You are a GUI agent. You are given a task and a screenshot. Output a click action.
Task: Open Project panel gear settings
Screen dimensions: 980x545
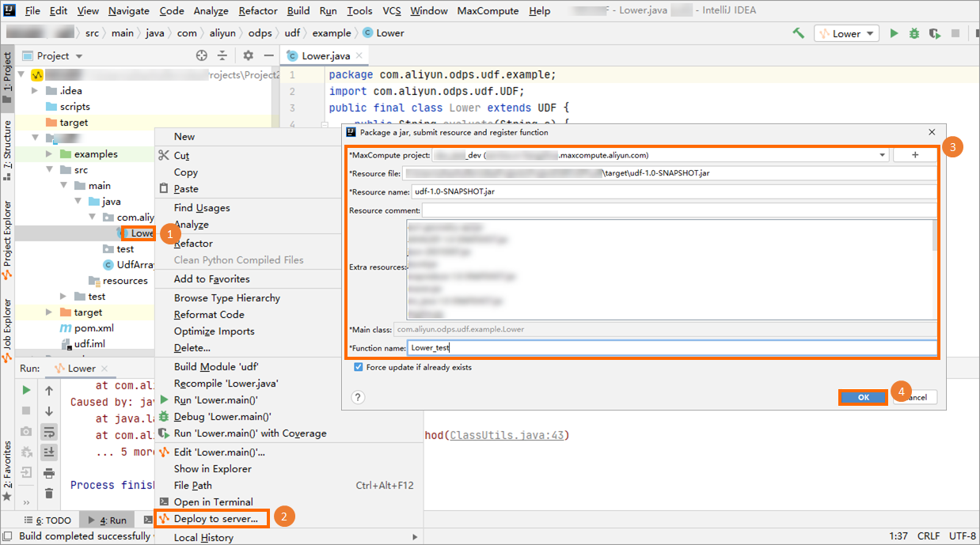point(248,55)
